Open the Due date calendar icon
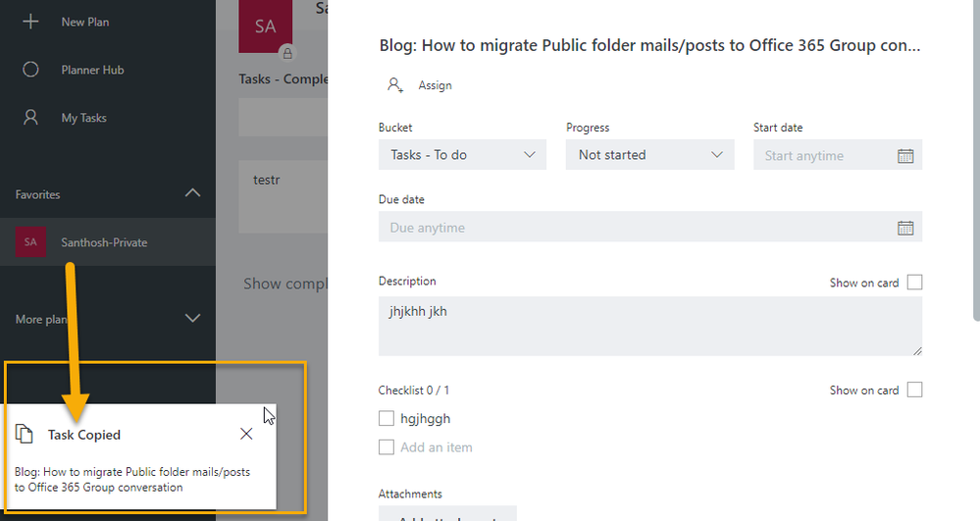Viewport: 980px width, 521px height. tap(905, 228)
